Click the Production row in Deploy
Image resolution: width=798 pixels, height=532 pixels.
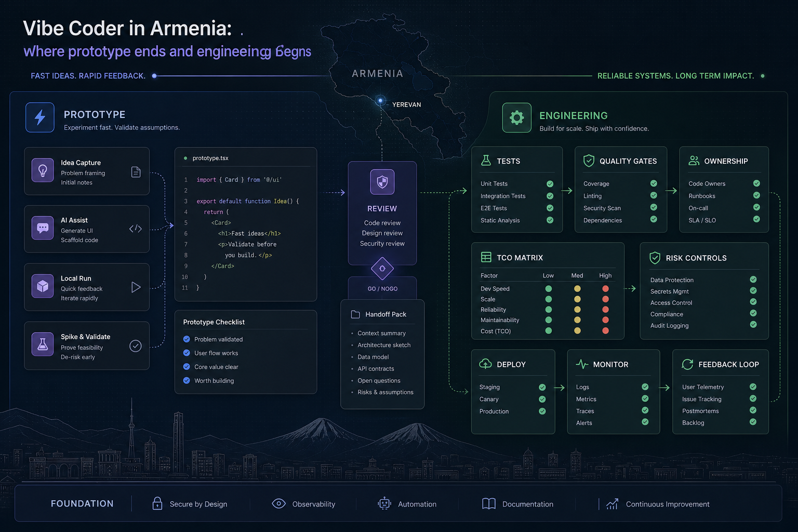click(x=512, y=411)
